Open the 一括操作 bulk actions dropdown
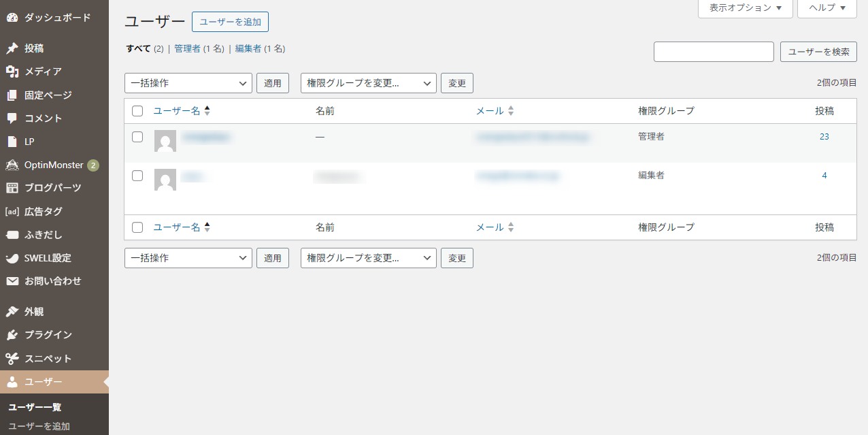868x435 pixels. coord(188,82)
